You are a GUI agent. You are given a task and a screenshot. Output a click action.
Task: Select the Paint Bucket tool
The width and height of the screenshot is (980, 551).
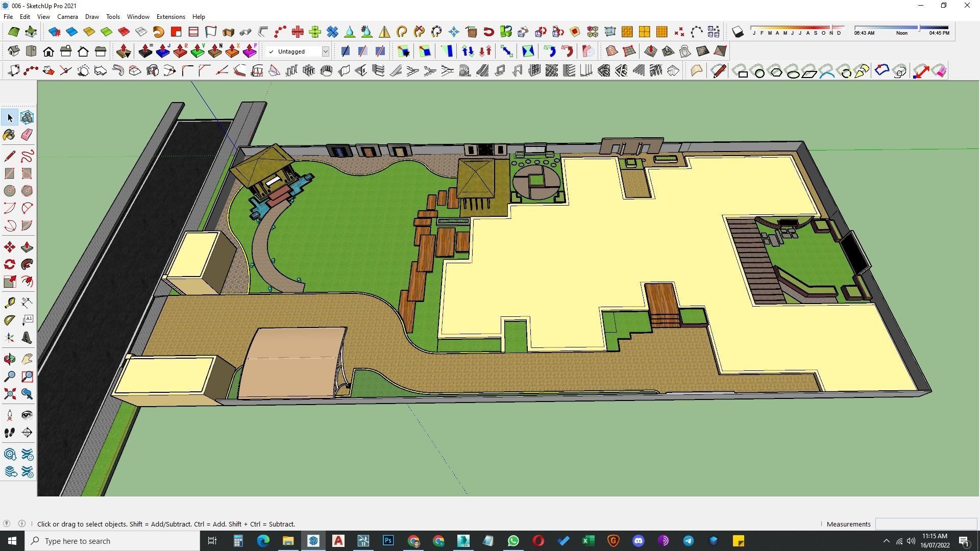(x=9, y=135)
